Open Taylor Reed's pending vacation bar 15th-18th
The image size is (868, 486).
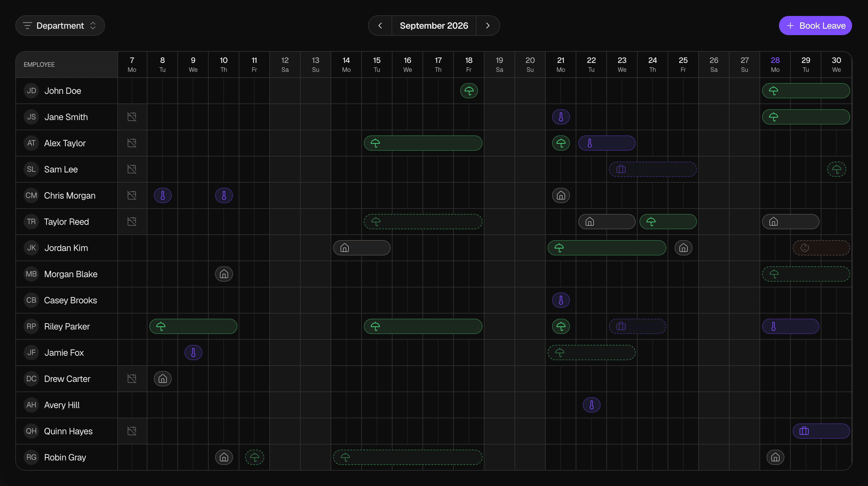point(423,222)
